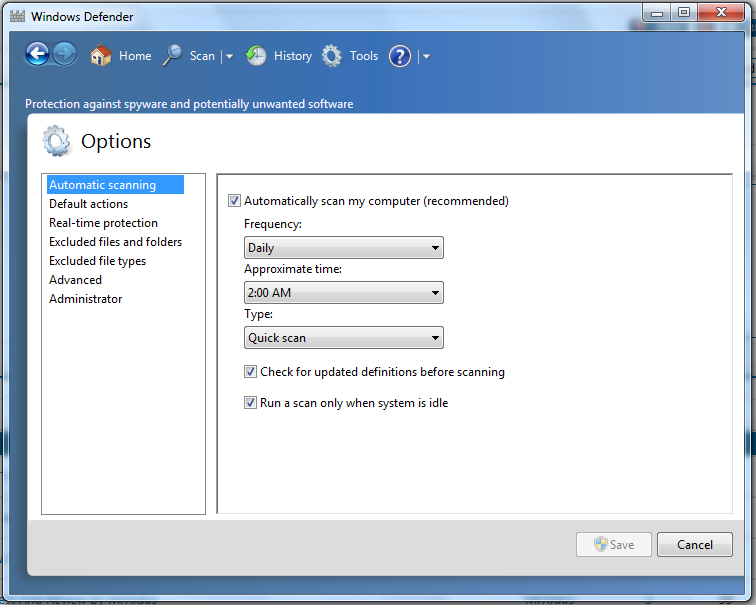
Task: Click the Home house icon
Action: pyautogui.click(x=101, y=56)
